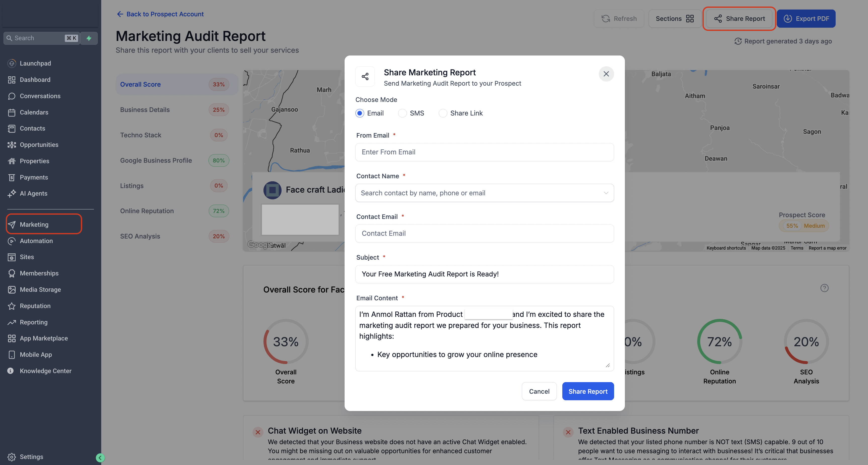Click the Automation play-circle icon
This screenshot has height=465, width=868.
(12, 241)
